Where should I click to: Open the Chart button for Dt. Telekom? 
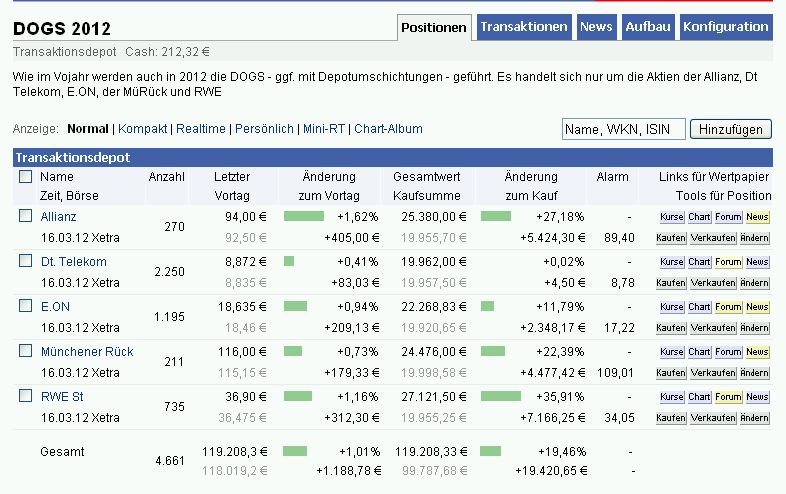699,262
